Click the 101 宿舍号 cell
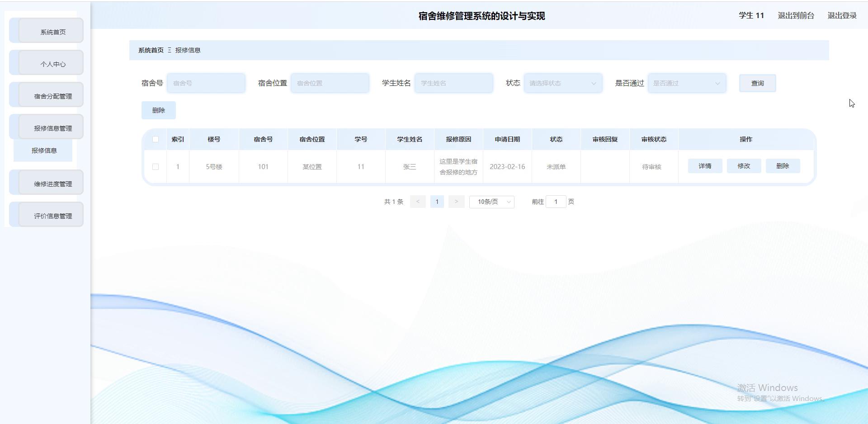Screen dimensions: 868x424 263,167
